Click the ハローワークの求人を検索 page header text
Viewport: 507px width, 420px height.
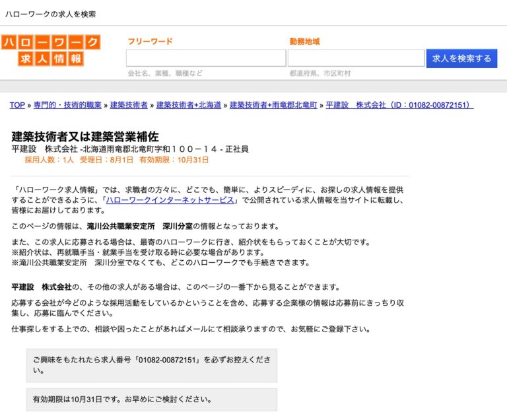coord(50,13)
